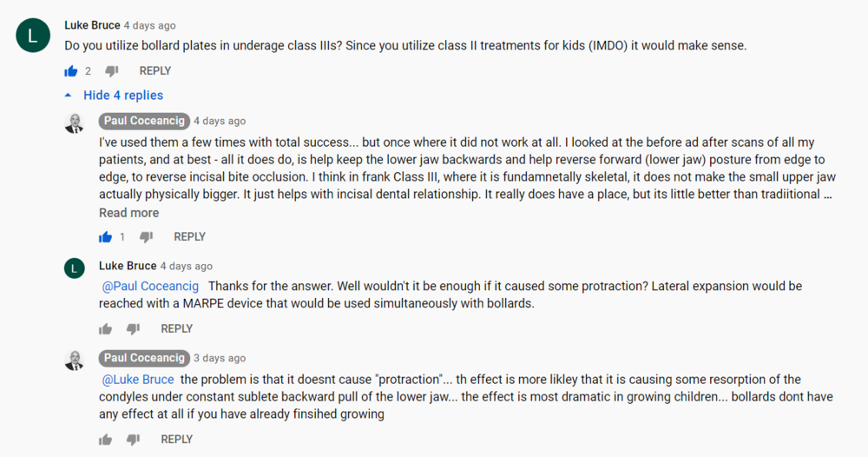Like Luke Bruce's top comment
This screenshot has width=868, height=457.
click(x=71, y=71)
